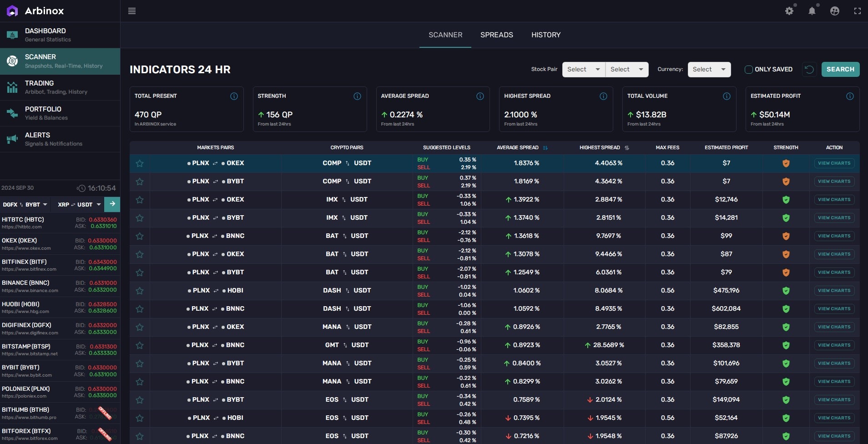The width and height of the screenshot is (868, 444).
Task: Sort by Average Spread column icon
Action: [x=545, y=147]
